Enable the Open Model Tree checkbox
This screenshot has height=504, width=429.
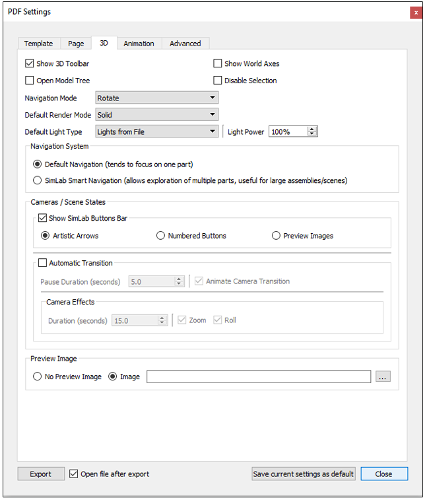(x=30, y=81)
